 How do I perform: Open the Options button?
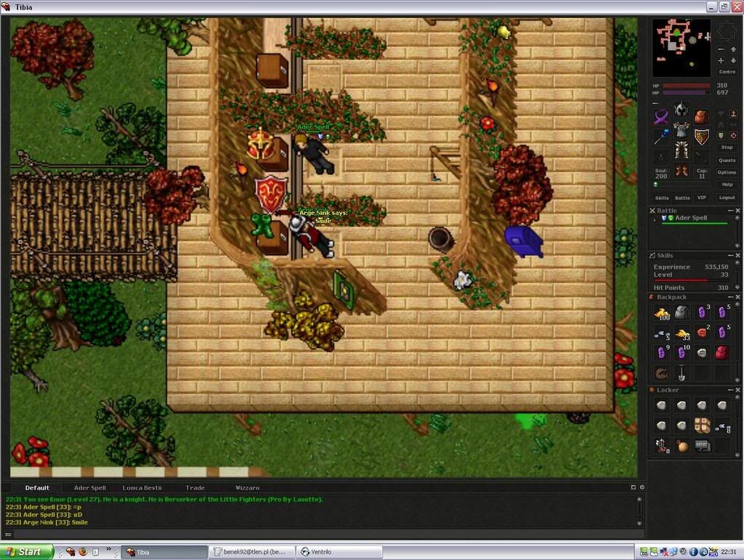point(727,173)
